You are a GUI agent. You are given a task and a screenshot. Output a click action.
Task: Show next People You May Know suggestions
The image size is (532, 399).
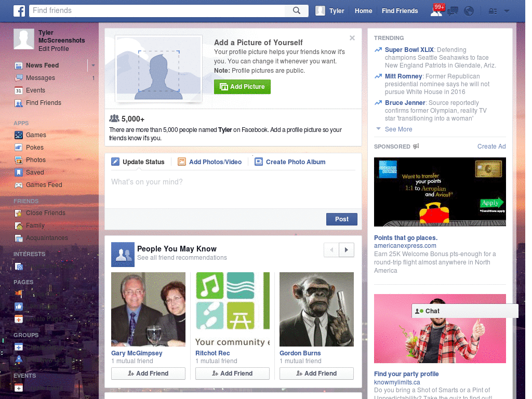(347, 250)
